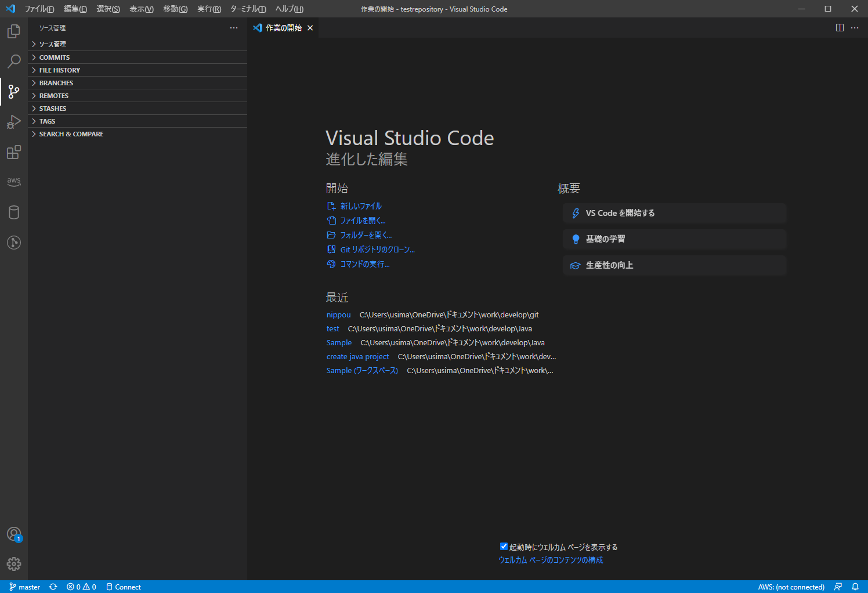
Task: Open the Explorer view in activity bar
Action: tap(14, 31)
